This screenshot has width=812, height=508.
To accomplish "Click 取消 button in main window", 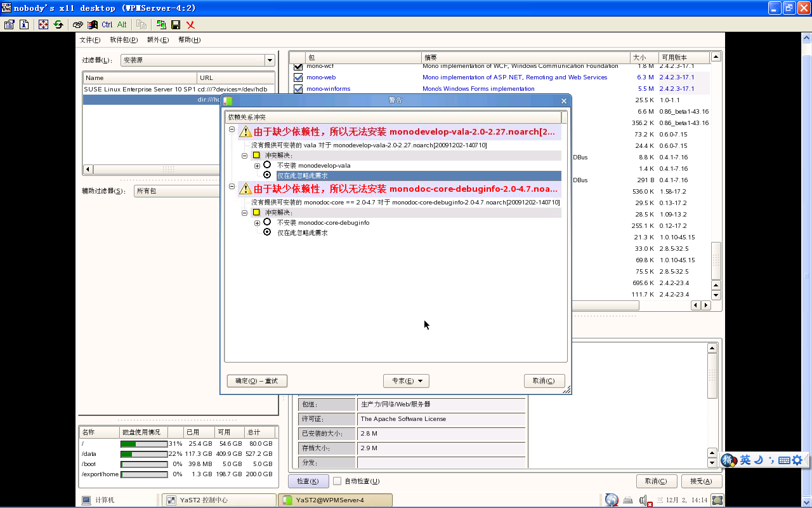I will click(656, 481).
